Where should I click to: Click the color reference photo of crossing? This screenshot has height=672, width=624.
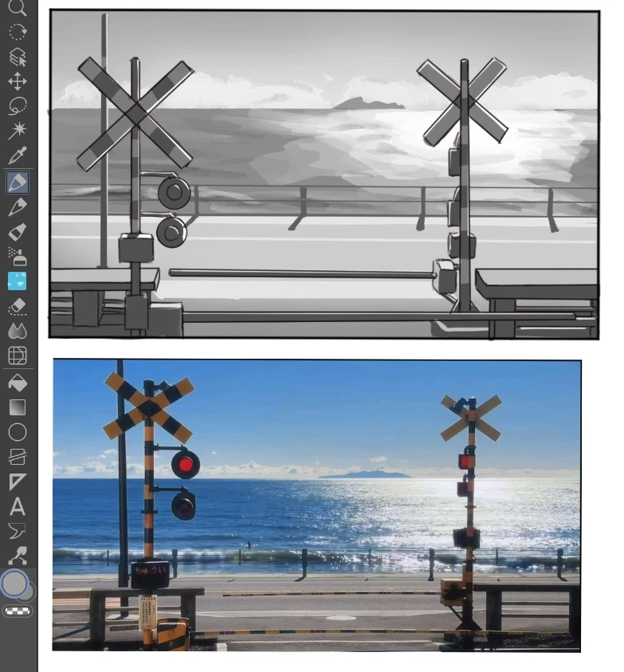click(316, 505)
